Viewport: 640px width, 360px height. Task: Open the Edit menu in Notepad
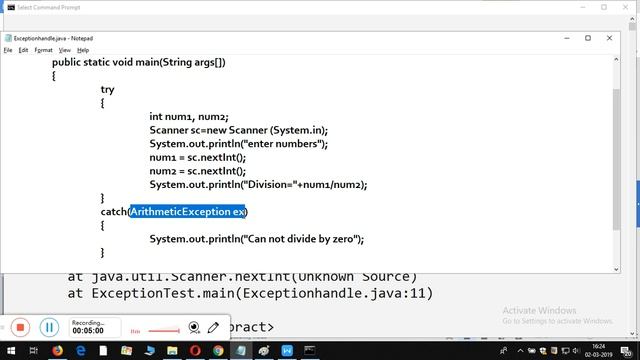tap(23, 50)
